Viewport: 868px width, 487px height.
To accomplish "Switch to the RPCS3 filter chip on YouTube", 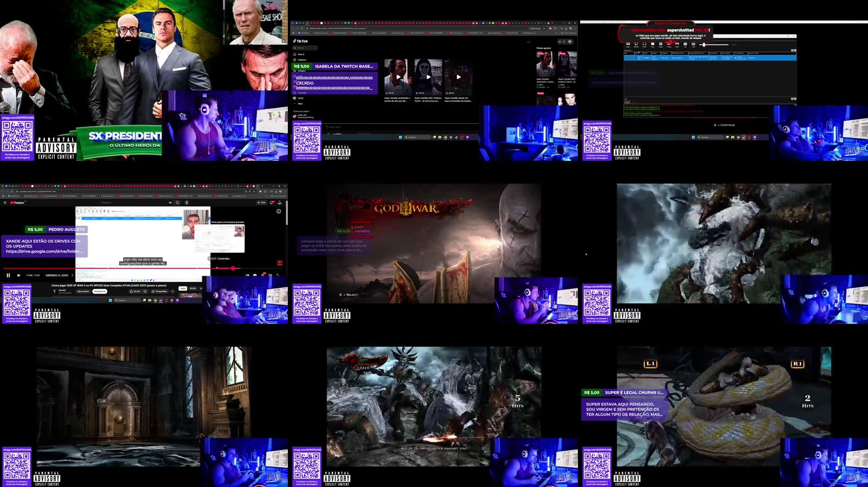I will click(x=192, y=289).
